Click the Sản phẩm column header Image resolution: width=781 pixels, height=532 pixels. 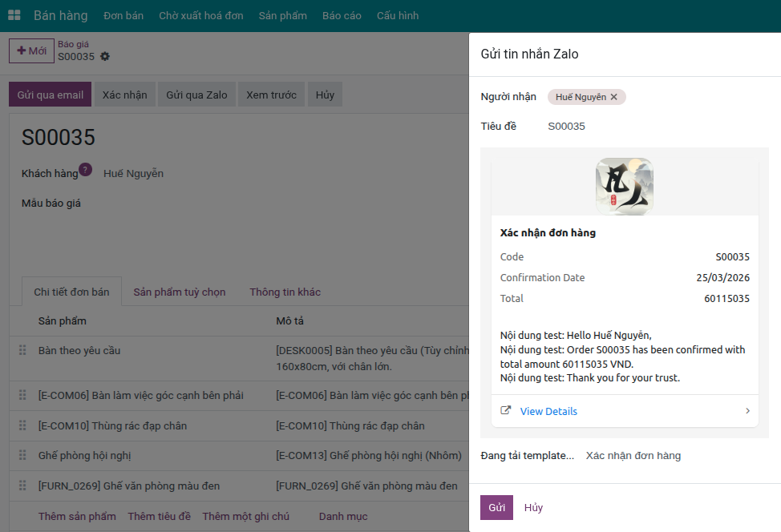[63, 320]
